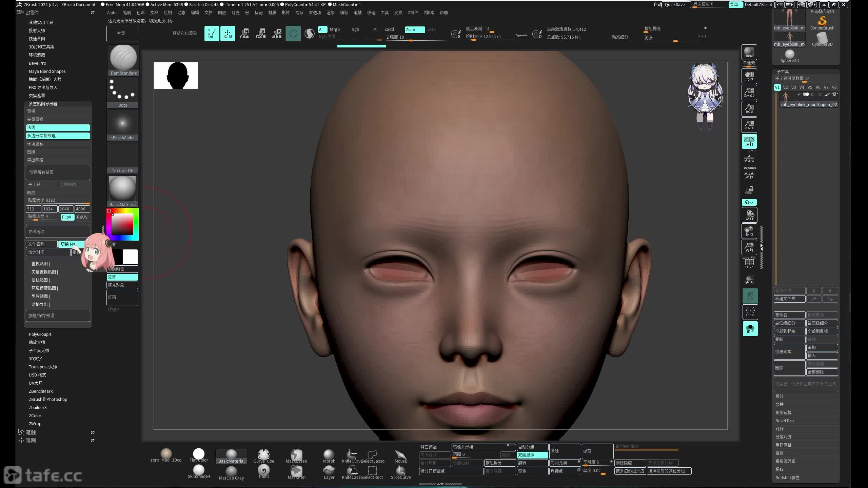Open the Dots stroke selector
868x488 pixels.
point(123,93)
